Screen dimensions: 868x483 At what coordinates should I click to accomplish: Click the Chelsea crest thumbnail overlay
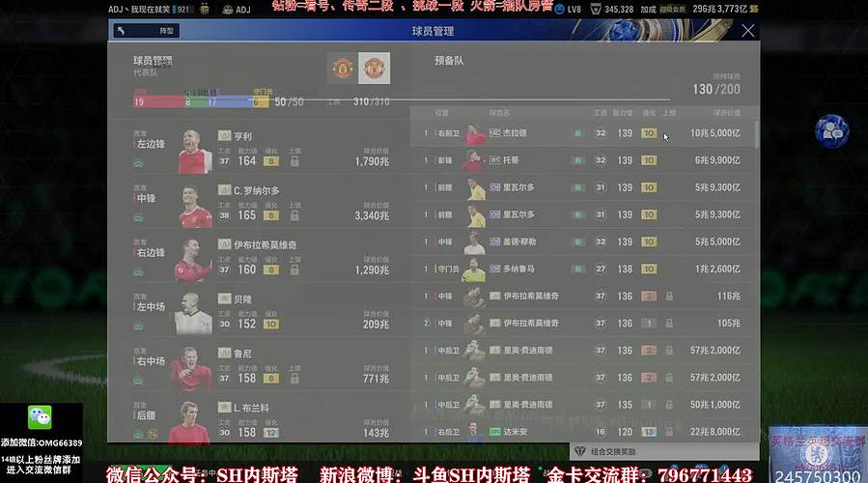pyautogui.click(x=818, y=454)
